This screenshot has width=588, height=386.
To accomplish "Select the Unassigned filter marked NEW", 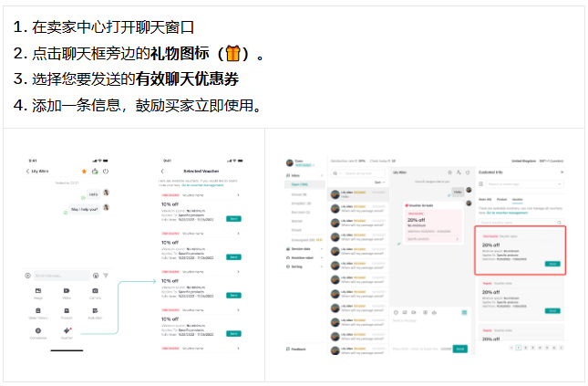I will point(306,240).
